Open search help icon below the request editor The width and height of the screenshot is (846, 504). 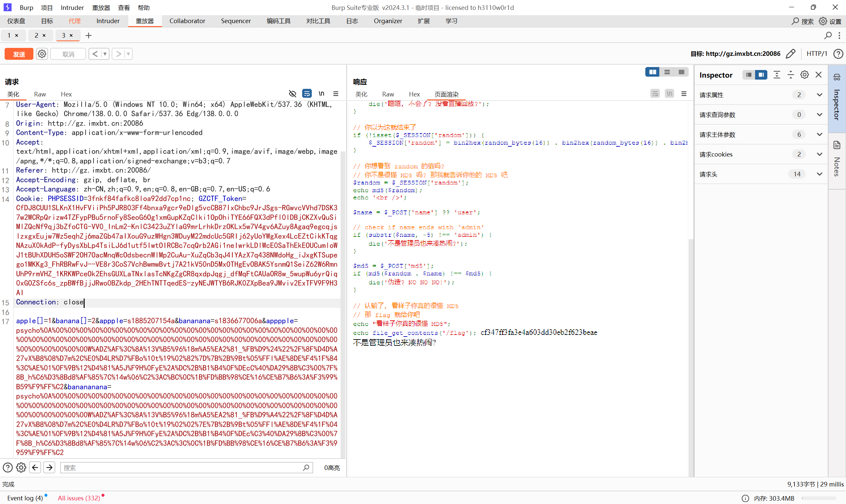8,468
